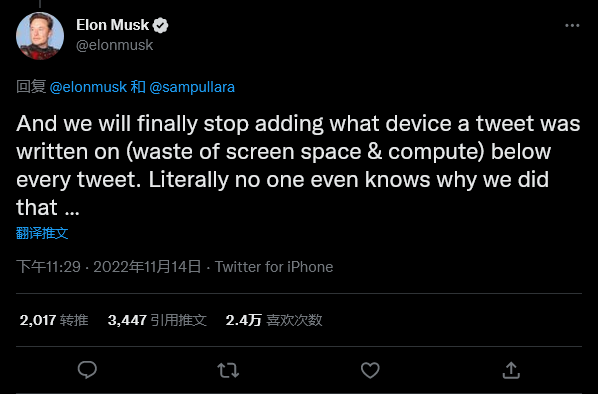Retweet this tweet using the arrows icon

click(x=228, y=370)
